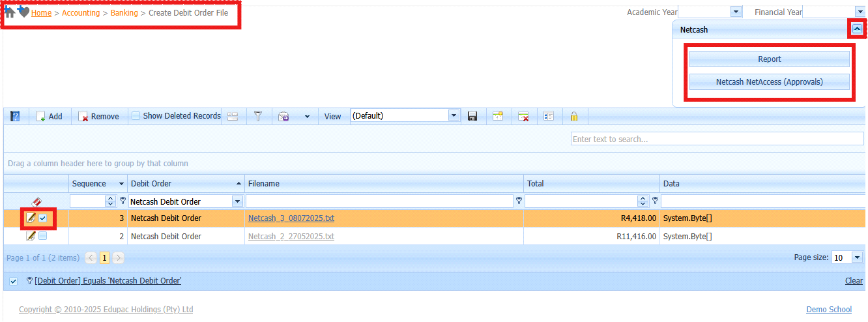Screen dimensions: 868x322
Task: Click the Remove record button
Action: (x=98, y=116)
